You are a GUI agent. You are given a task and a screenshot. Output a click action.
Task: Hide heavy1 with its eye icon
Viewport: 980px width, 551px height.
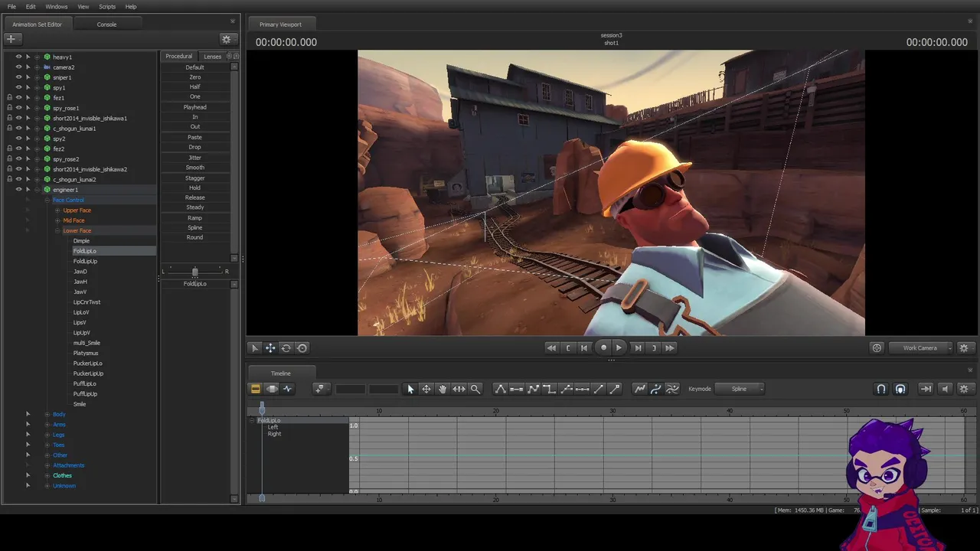[18, 57]
